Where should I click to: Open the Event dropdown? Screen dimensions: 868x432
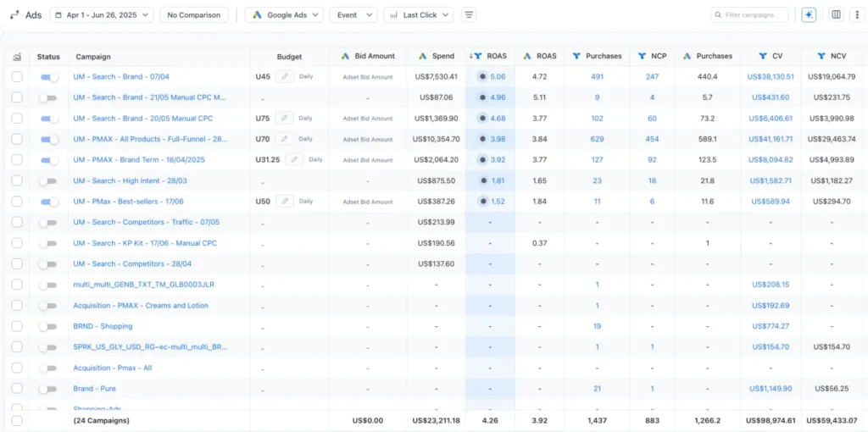pyautogui.click(x=353, y=15)
